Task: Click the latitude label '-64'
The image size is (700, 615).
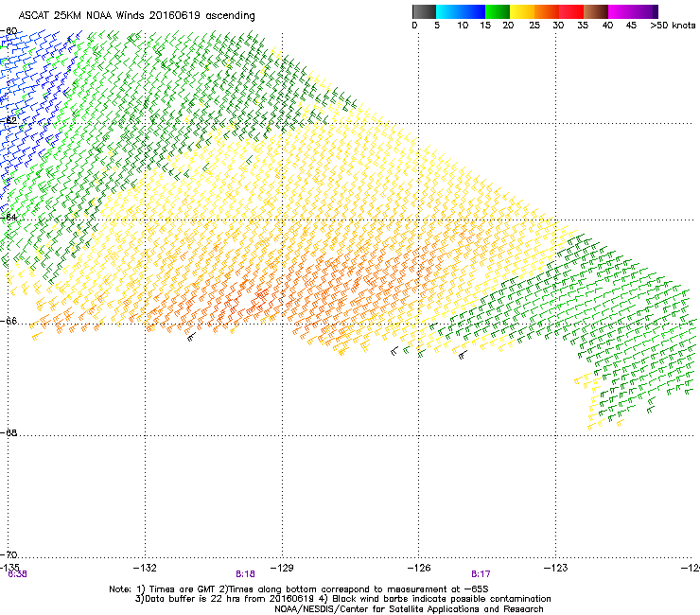Action: pyautogui.click(x=9, y=217)
